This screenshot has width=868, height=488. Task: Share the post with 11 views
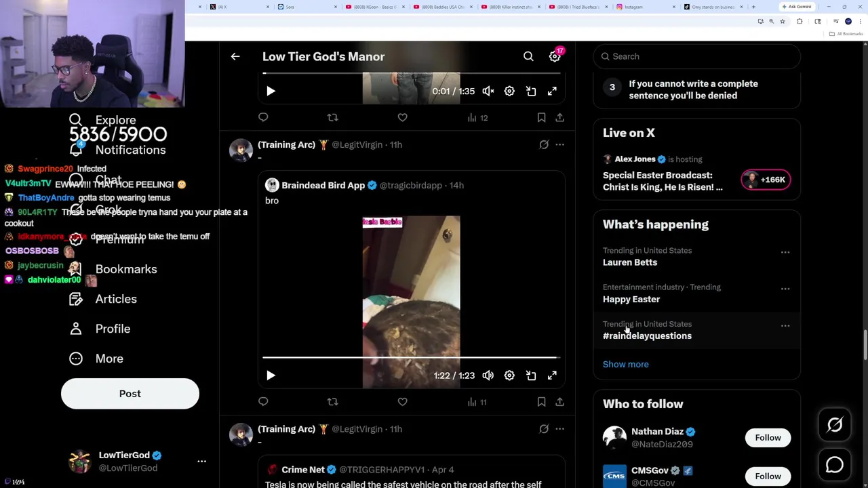tap(559, 402)
